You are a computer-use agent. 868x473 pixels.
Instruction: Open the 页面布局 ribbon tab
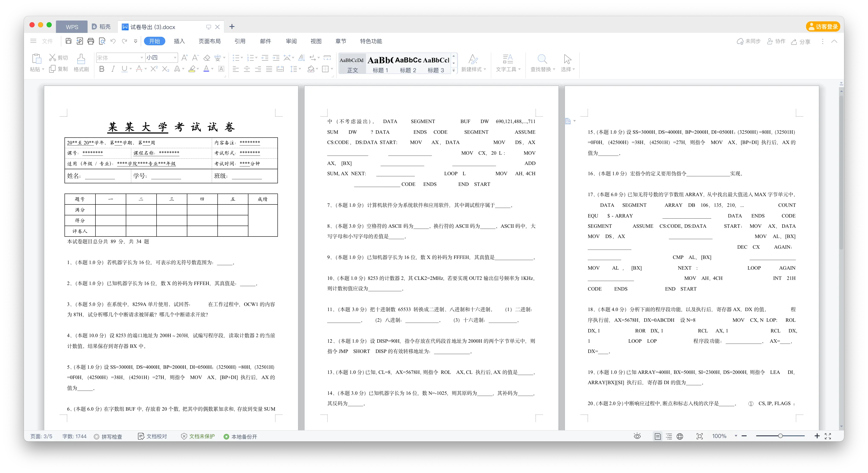(209, 41)
